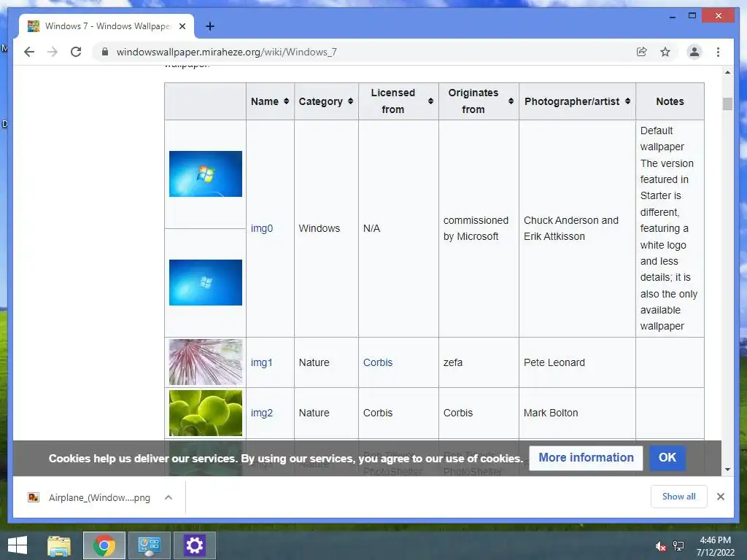Close the Windows 7 wallpaper tab
Screen dimensions: 747x560
[182, 26]
